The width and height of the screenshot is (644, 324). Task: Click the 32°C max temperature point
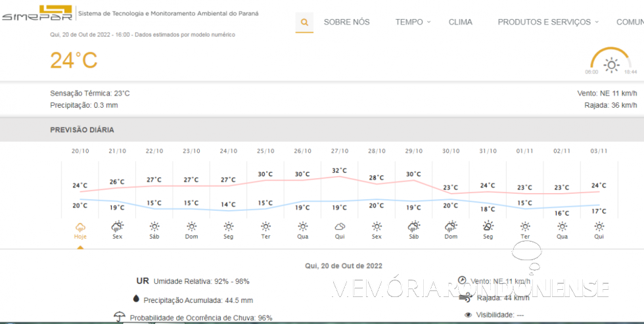(340, 175)
